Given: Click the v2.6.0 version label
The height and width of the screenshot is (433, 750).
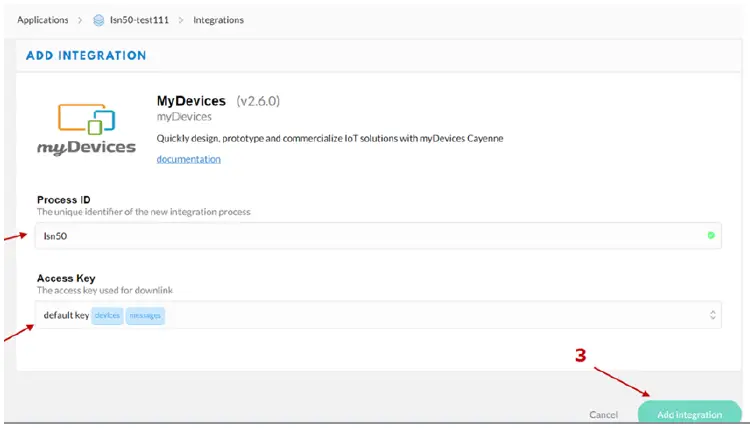Looking at the screenshot, I should [x=261, y=101].
